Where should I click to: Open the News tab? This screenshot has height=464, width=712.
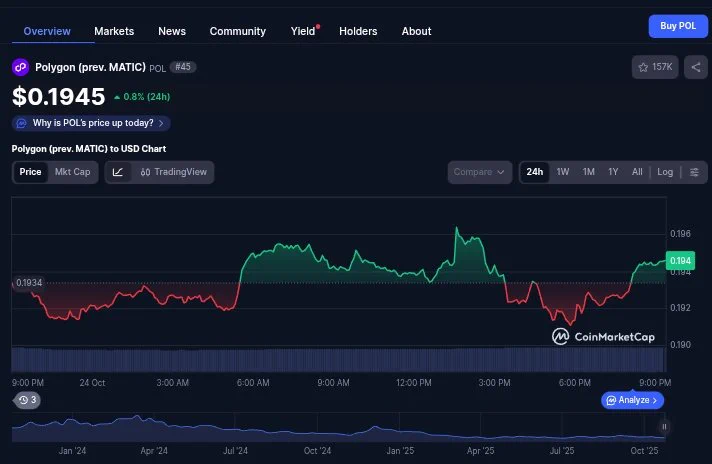pos(172,31)
